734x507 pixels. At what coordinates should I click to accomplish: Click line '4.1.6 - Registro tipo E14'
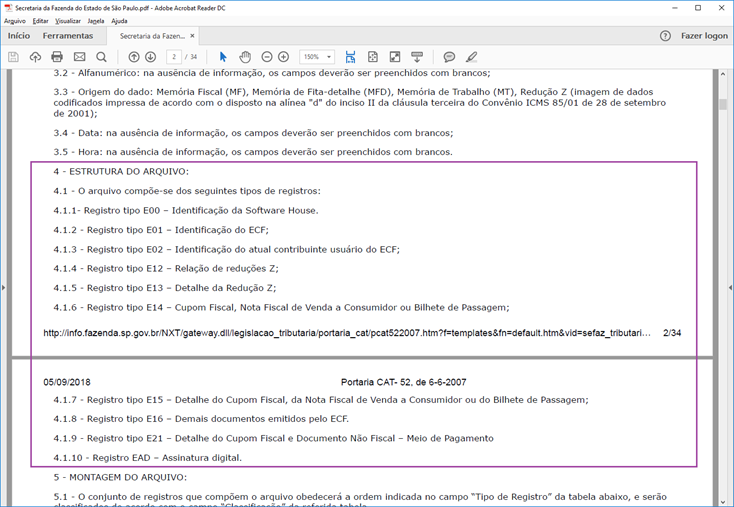(281, 308)
